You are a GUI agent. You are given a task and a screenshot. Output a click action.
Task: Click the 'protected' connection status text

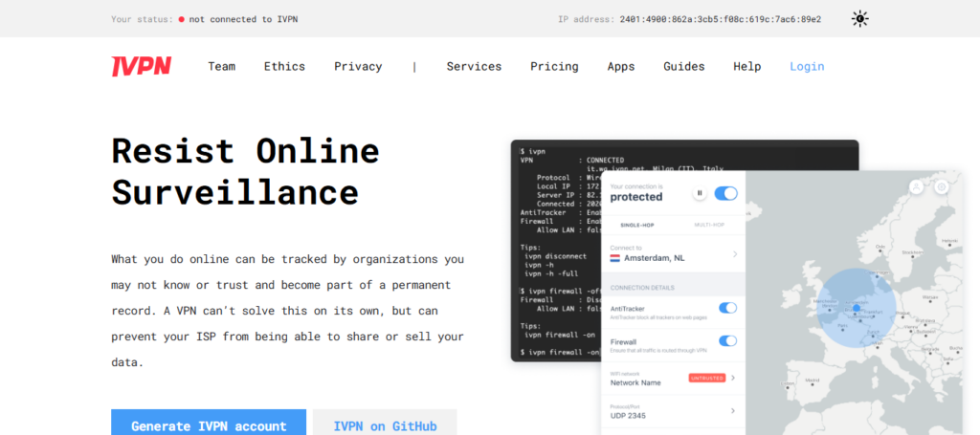635,197
